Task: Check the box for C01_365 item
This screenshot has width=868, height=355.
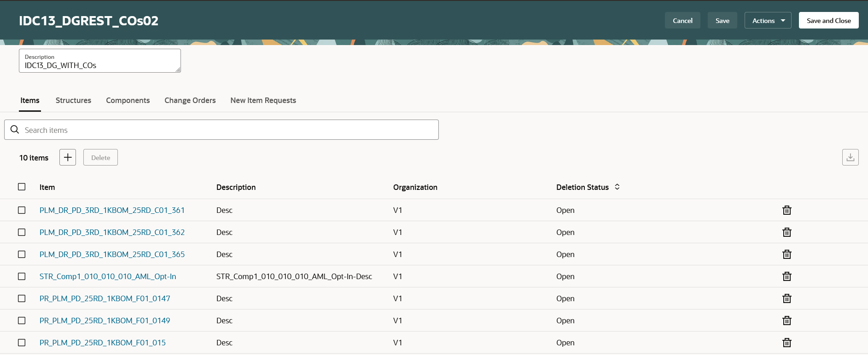Action: (x=22, y=254)
